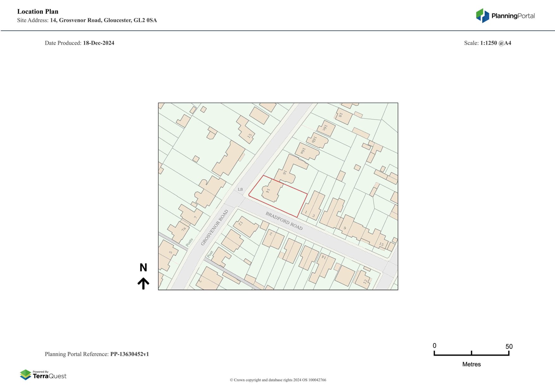
Task: Click the Location Plan heading
Action: tap(38, 12)
